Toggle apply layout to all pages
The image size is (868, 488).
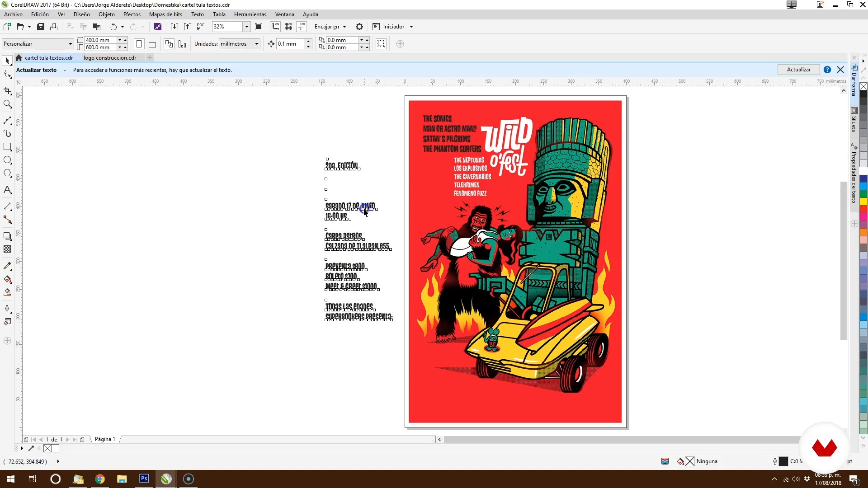click(x=169, y=44)
